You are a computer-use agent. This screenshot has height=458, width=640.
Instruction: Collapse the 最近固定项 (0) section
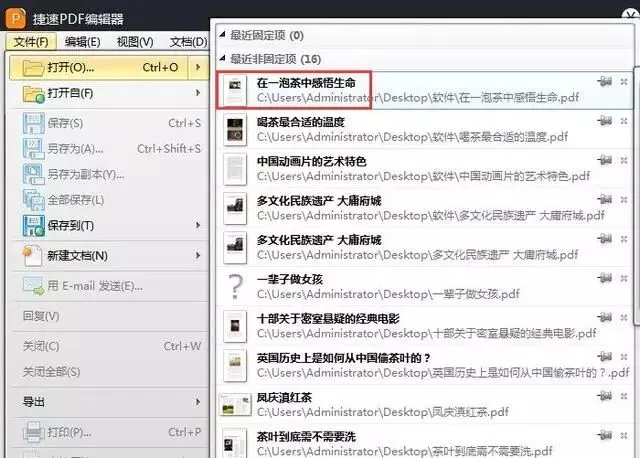[222, 35]
